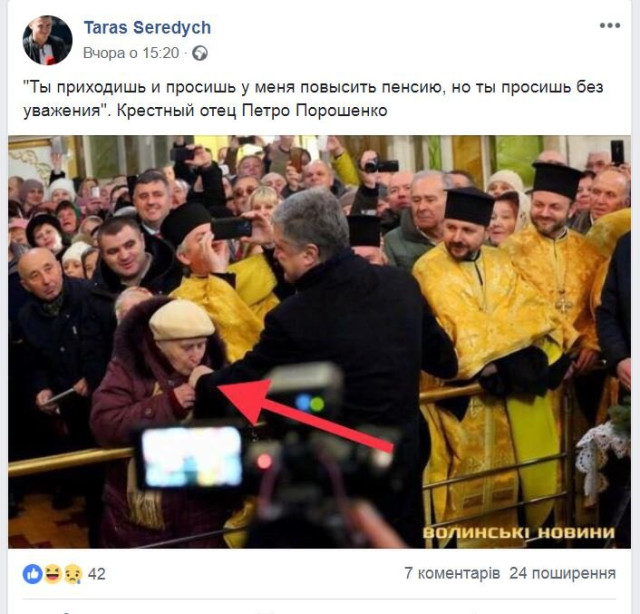Click the blue Like reaction icon
The image size is (640, 614).
coord(33,574)
